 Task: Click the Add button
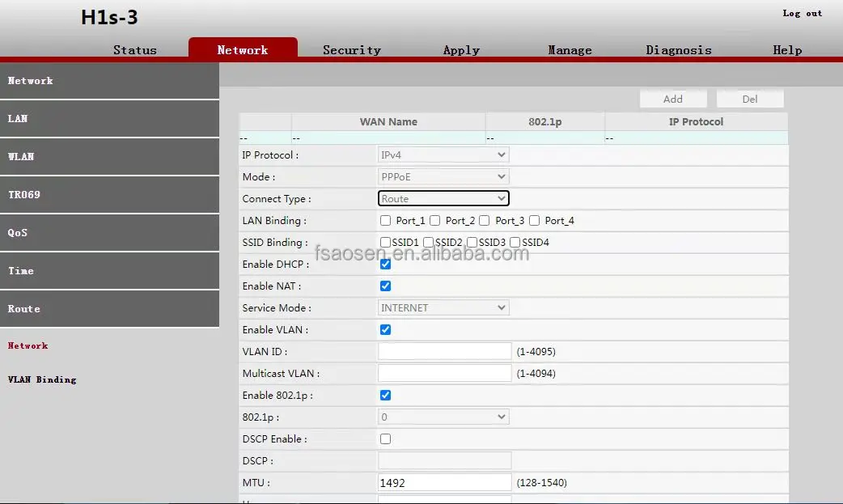coord(672,99)
